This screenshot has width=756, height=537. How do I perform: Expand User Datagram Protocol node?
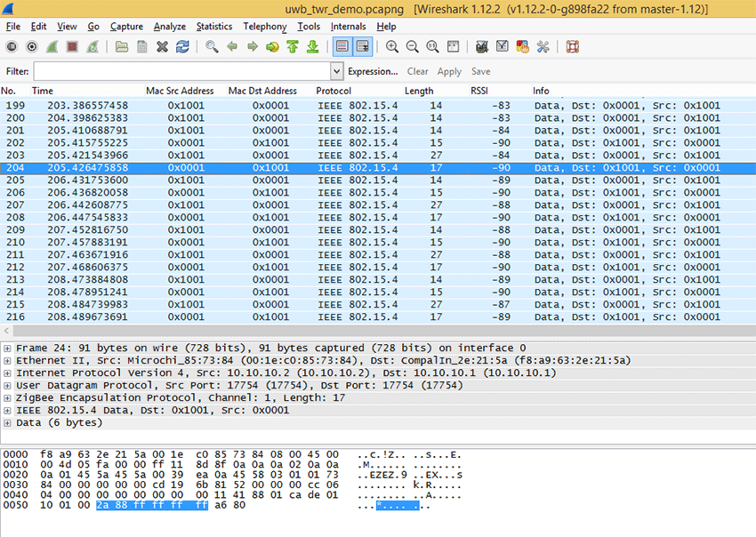(x=7, y=386)
